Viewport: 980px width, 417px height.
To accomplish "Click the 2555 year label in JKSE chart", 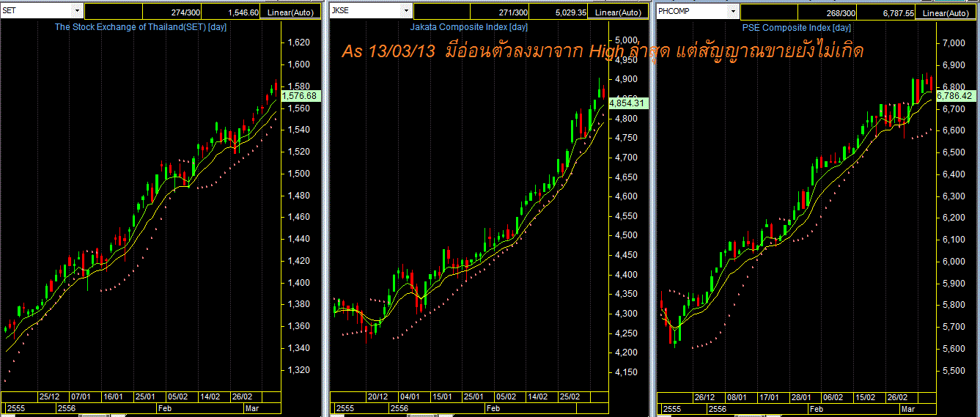I will [344, 408].
